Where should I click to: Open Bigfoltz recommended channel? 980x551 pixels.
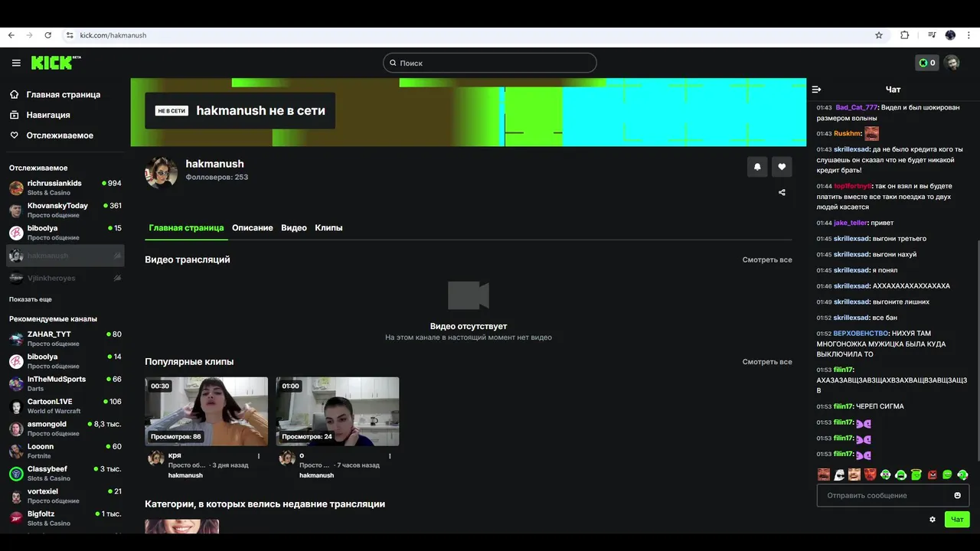(x=65, y=518)
